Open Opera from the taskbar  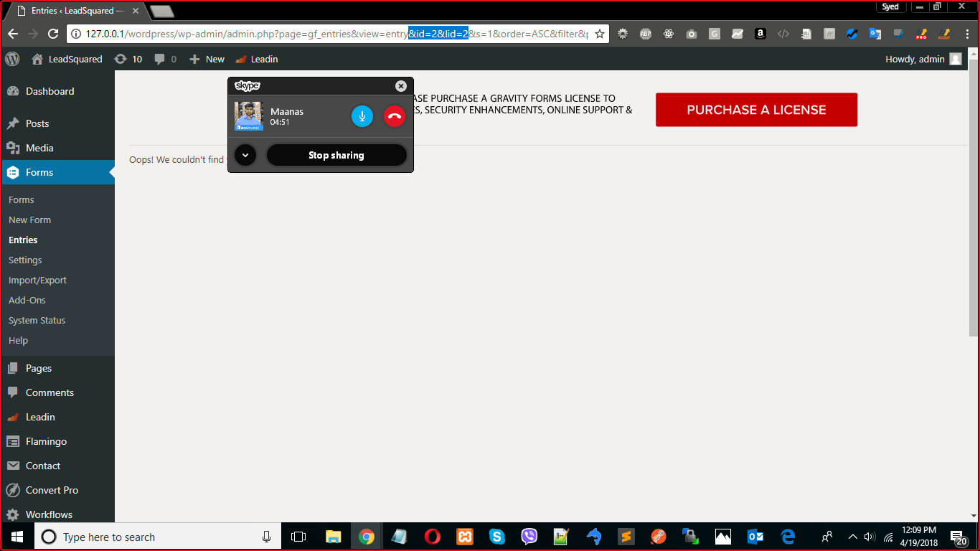(x=432, y=537)
